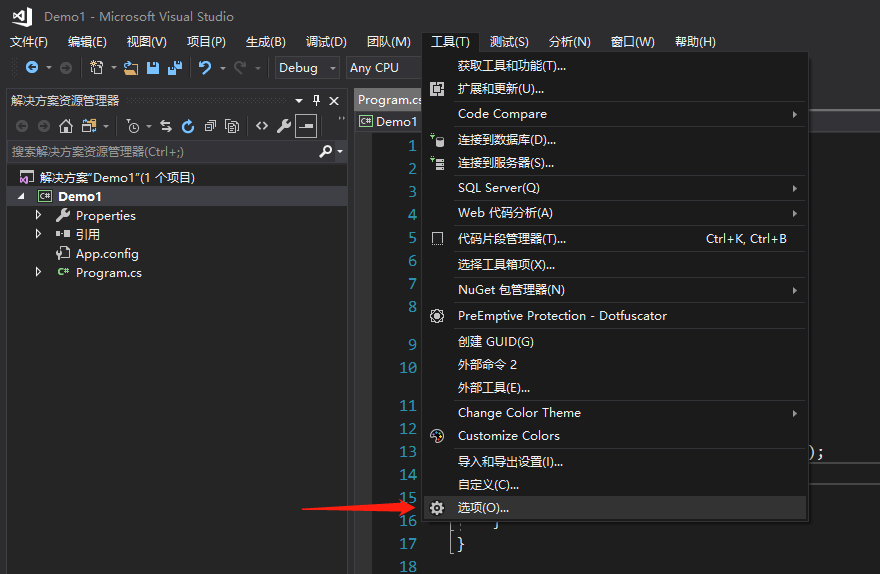Screen dimensions: 880x574
Task: Open NuGet 包管理器(N) submenu
Action: click(x=615, y=290)
